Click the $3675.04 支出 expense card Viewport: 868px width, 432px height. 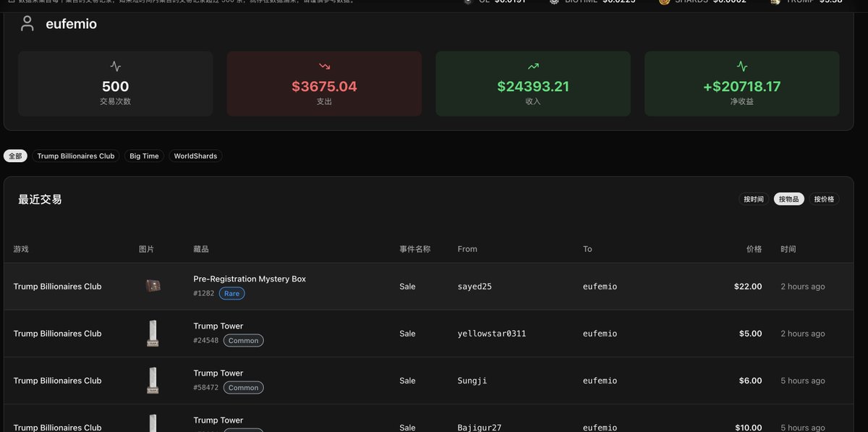pos(324,83)
